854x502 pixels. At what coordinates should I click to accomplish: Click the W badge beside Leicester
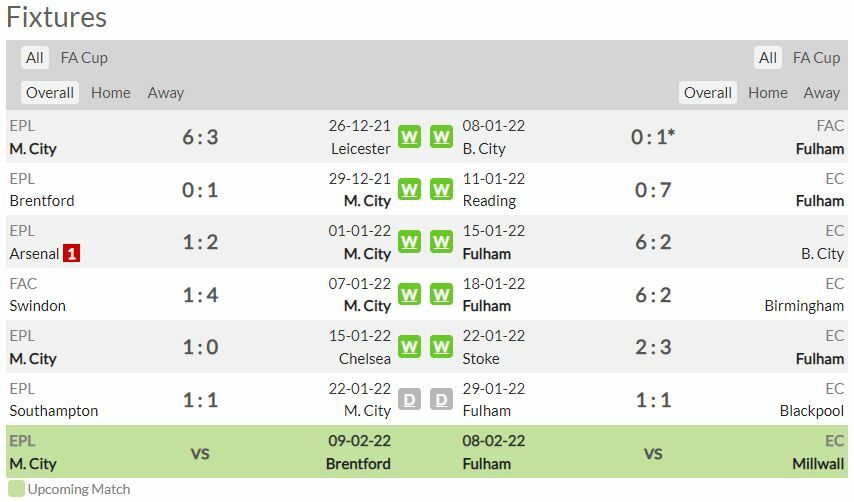(x=409, y=137)
